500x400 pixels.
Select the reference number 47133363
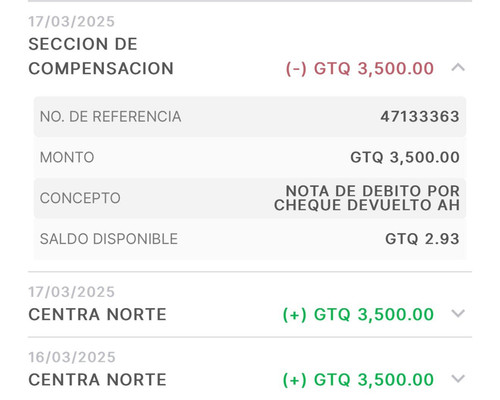tap(420, 117)
